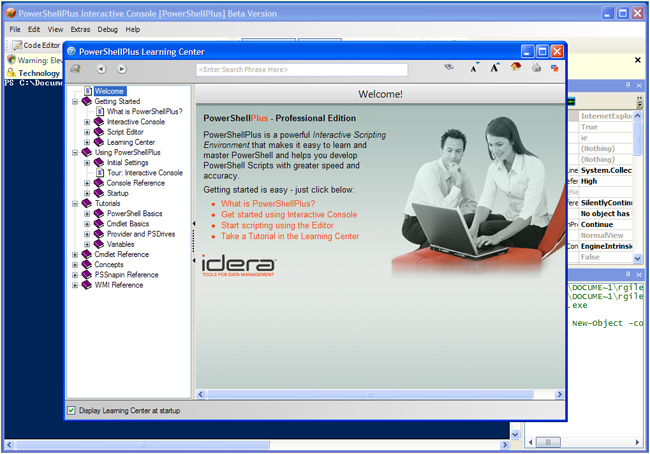Open the View menu
Image resolution: width=650 pixels, height=454 pixels.
click(x=55, y=29)
